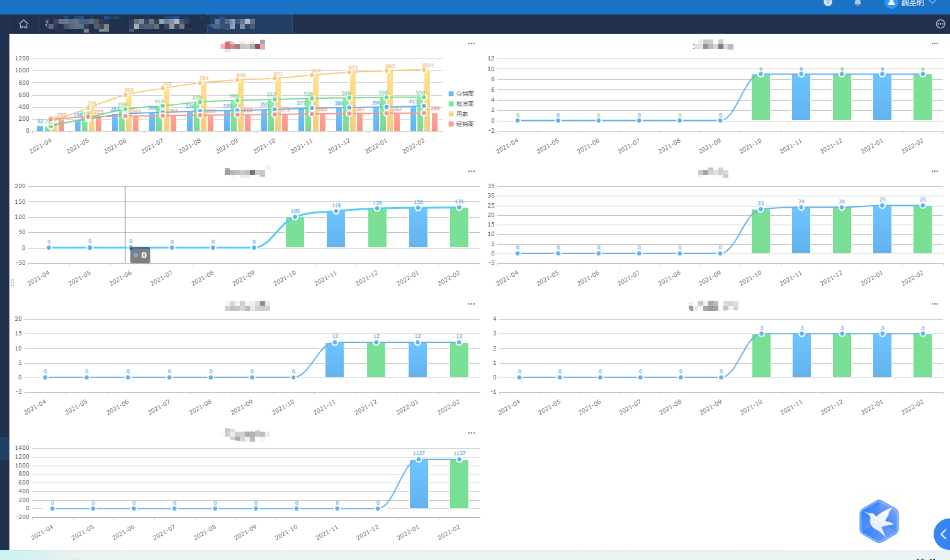Click the data point labeled 130
Image resolution: width=950 pixels, height=560 pixels.
coord(418,208)
